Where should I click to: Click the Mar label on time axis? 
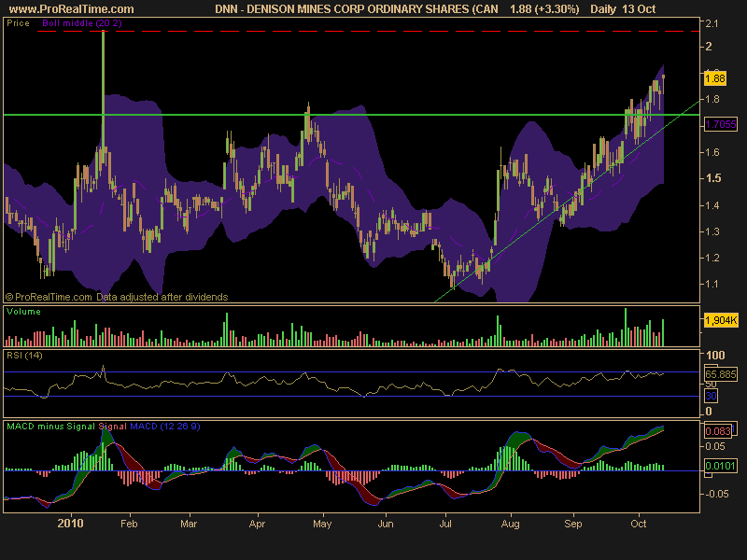(x=189, y=524)
